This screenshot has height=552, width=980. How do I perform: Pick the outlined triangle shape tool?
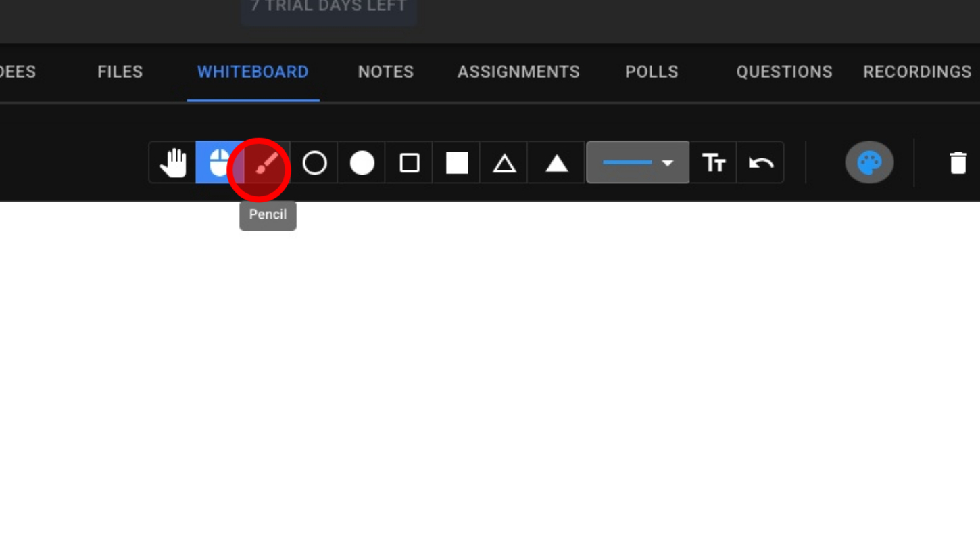(504, 163)
